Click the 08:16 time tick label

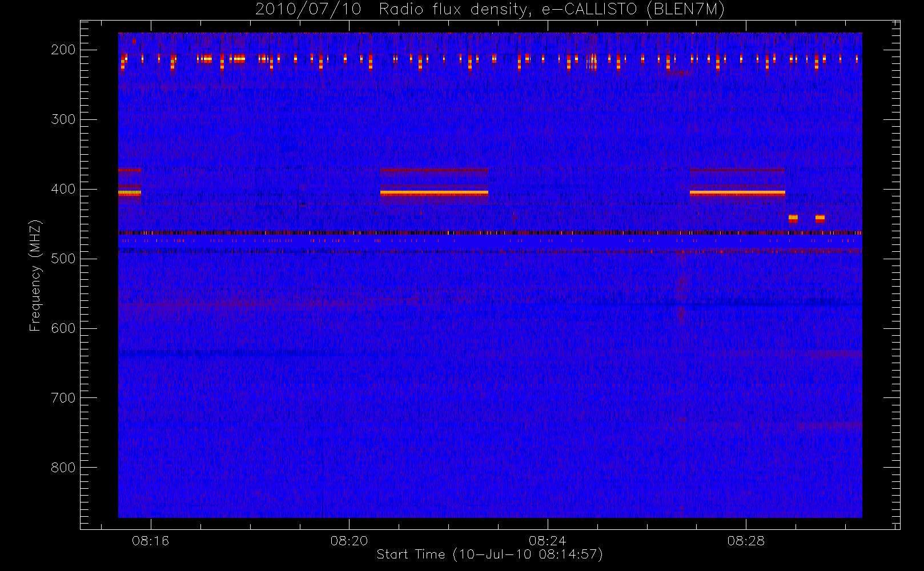(x=151, y=541)
